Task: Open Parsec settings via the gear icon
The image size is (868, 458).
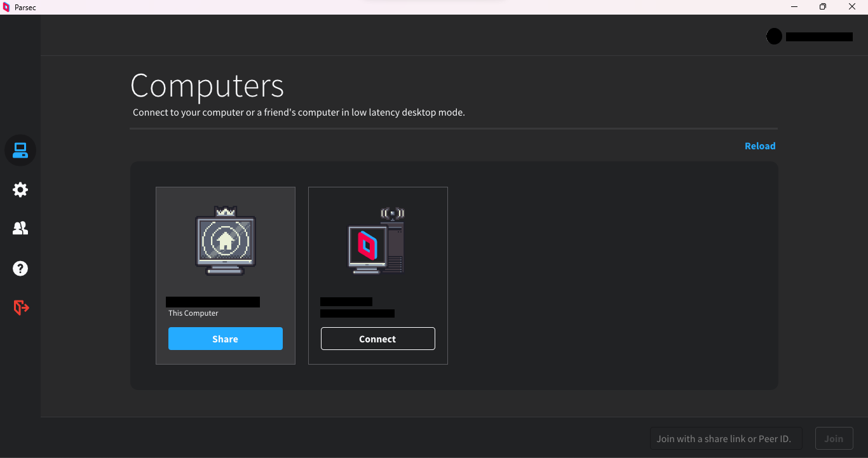Action: pyautogui.click(x=20, y=189)
